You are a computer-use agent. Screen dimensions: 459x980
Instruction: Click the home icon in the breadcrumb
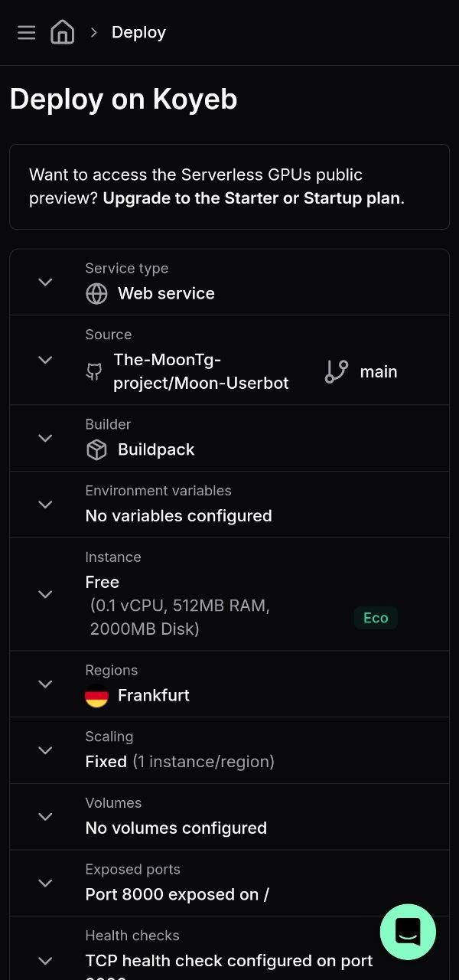click(x=62, y=32)
